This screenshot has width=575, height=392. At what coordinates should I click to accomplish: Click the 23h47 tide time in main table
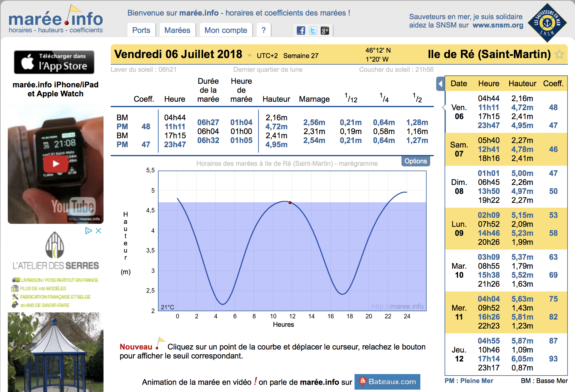[x=175, y=145]
